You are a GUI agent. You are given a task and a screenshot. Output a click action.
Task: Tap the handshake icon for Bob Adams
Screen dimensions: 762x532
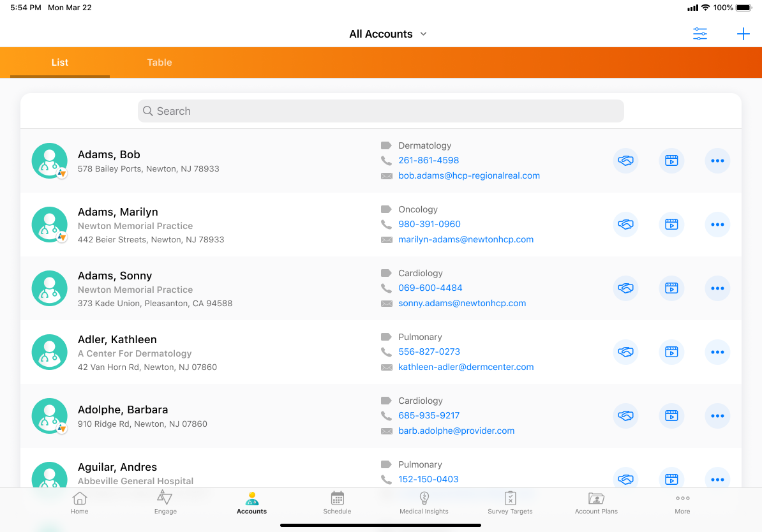click(x=625, y=161)
